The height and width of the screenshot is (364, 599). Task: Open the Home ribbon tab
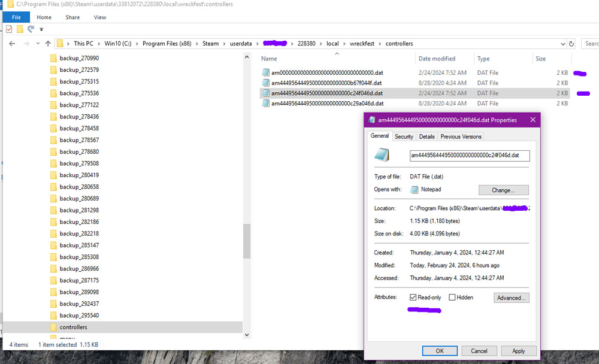coord(44,17)
